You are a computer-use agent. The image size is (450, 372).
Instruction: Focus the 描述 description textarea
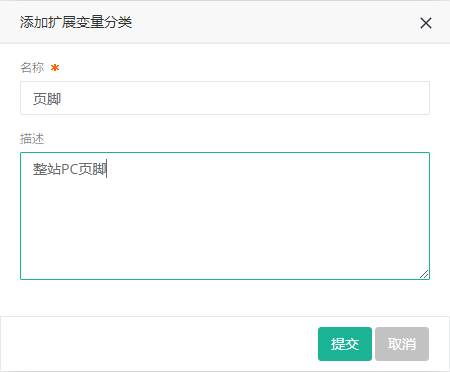225,216
